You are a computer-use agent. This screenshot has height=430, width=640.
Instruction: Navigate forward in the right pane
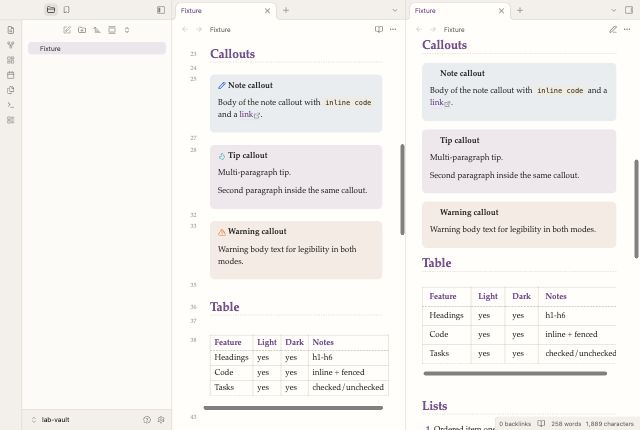pos(433,29)
